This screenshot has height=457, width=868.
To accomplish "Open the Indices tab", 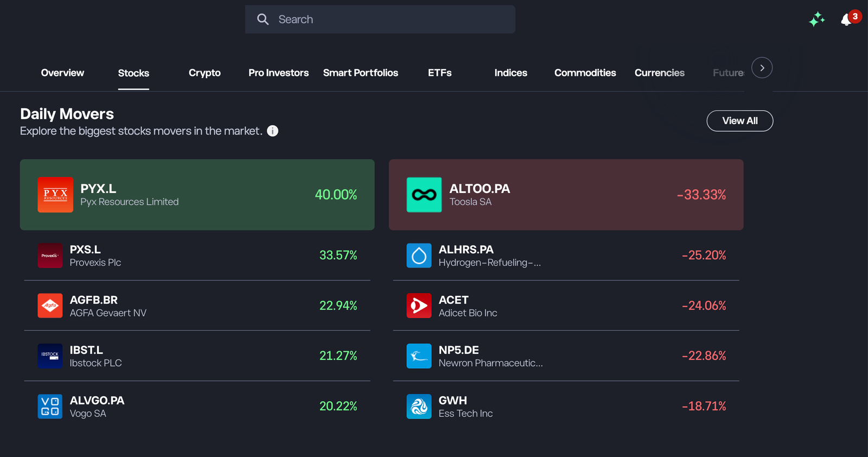I will (x=510, y=73).
